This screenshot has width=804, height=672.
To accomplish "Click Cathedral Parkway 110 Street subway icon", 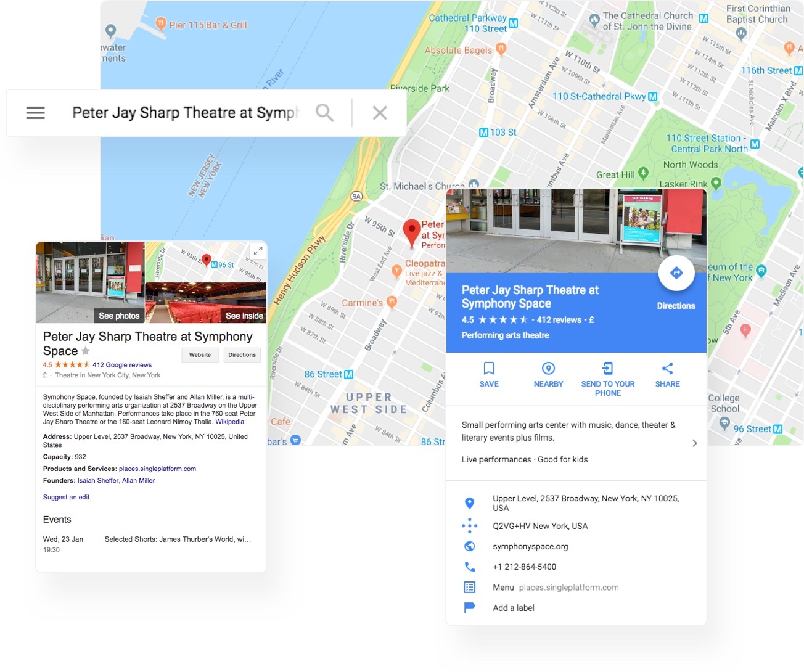I will tap(513, 23).
